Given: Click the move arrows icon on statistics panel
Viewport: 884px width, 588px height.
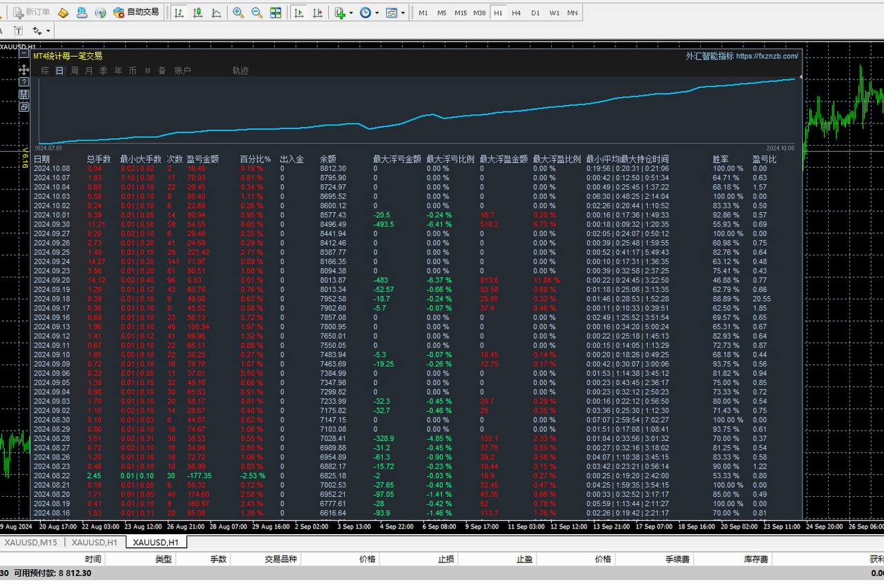Looking at the screenshot, I should 23,70.
